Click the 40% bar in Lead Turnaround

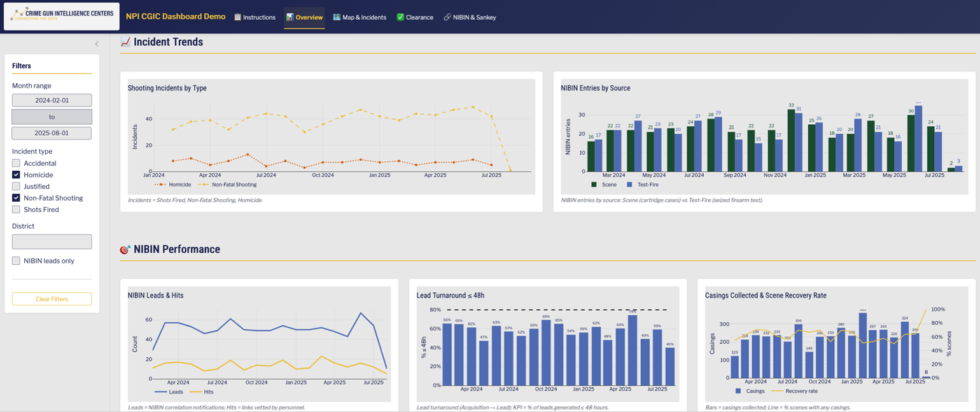pyautogui.click(x=670, y=366)
